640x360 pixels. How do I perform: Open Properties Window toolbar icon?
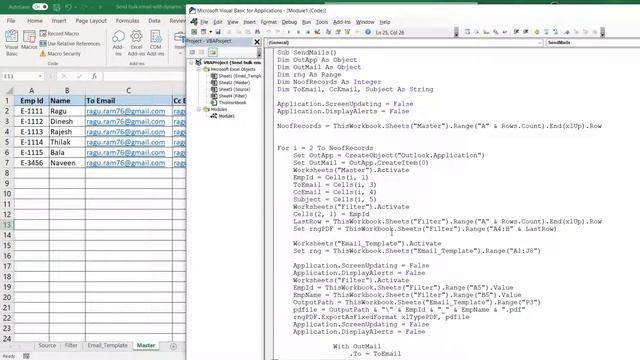click(338, 32)
